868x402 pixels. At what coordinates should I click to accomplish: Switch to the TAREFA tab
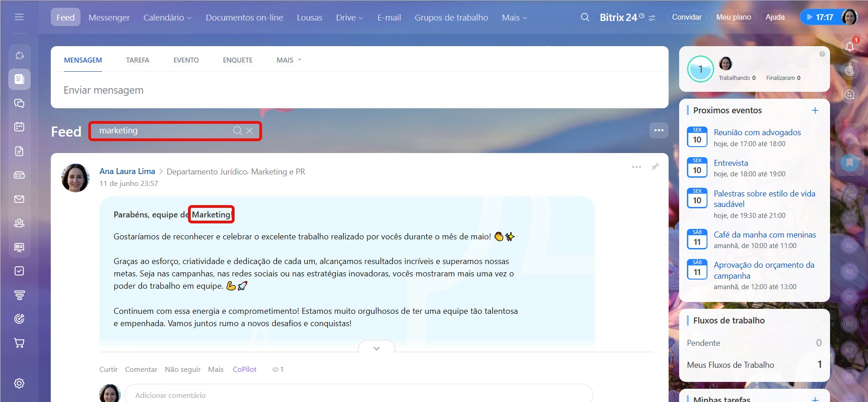click(137, 60)
